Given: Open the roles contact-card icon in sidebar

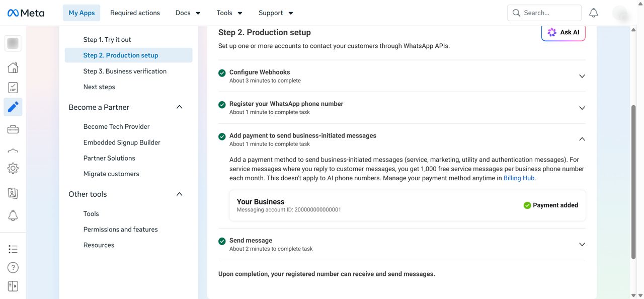Looking at the screenshot, I should pos(13,193).
